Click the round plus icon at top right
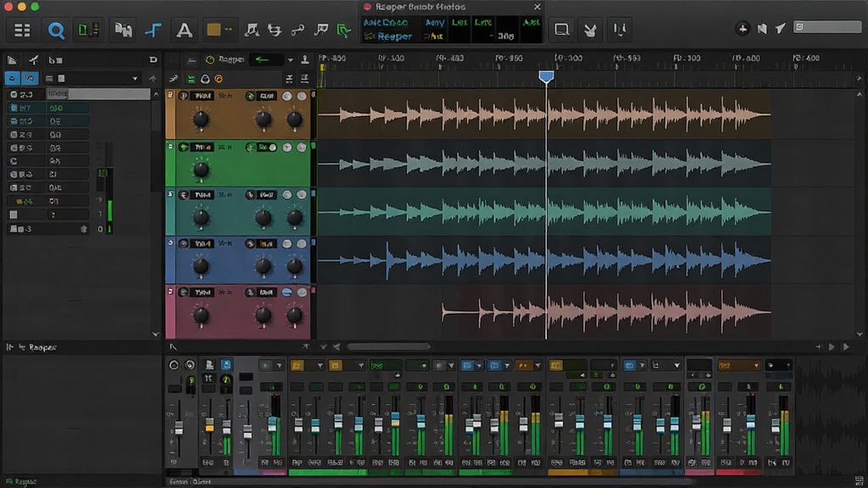 click(x=743, y=28)
